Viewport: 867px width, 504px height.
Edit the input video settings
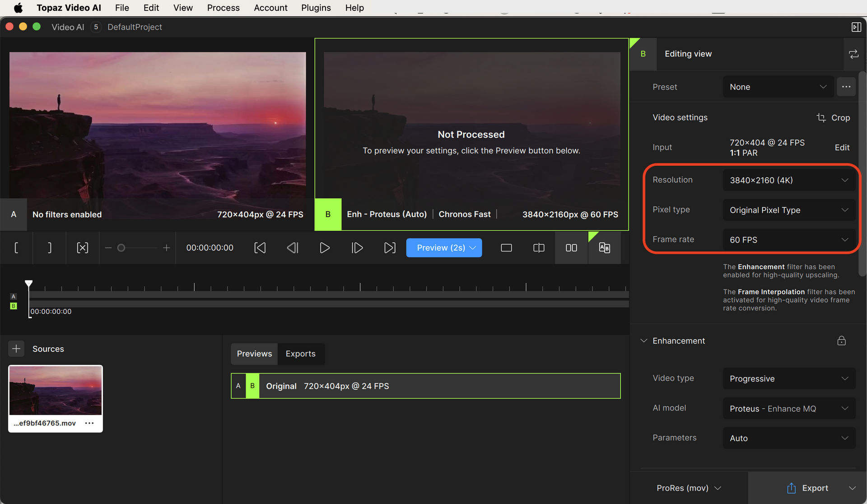(x=842, y=147)
